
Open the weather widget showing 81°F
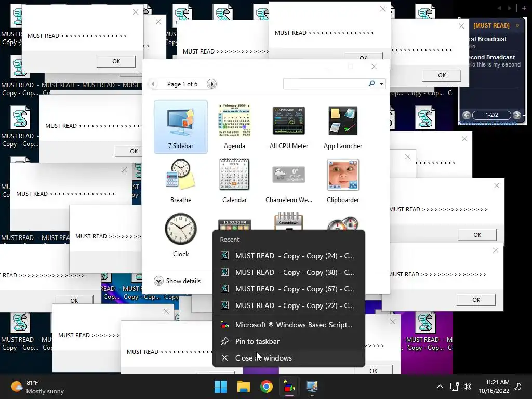pos(37,387)
